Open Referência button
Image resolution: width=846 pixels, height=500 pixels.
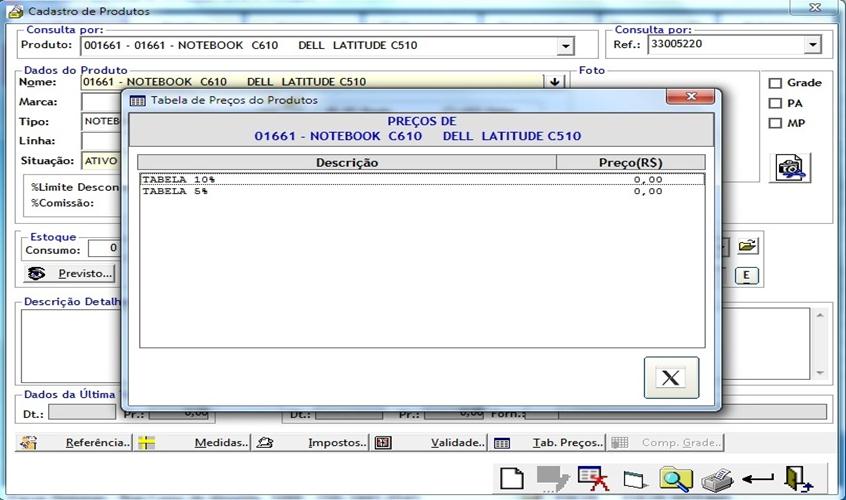click(x=73, y=443)
